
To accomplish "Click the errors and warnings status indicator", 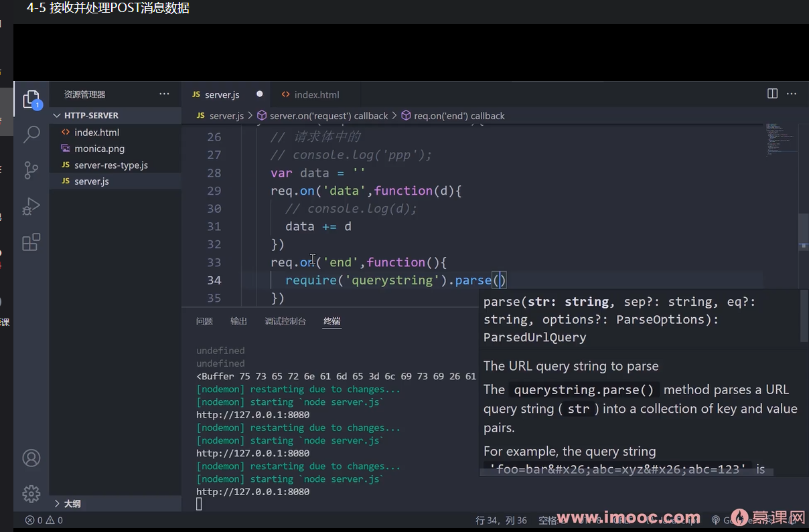I will click(44, 520).
